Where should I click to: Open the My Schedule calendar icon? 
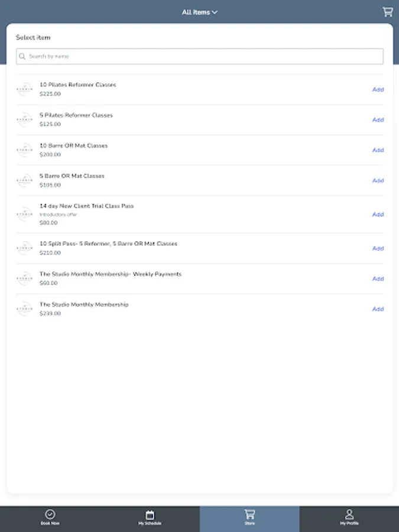[150, 515]
